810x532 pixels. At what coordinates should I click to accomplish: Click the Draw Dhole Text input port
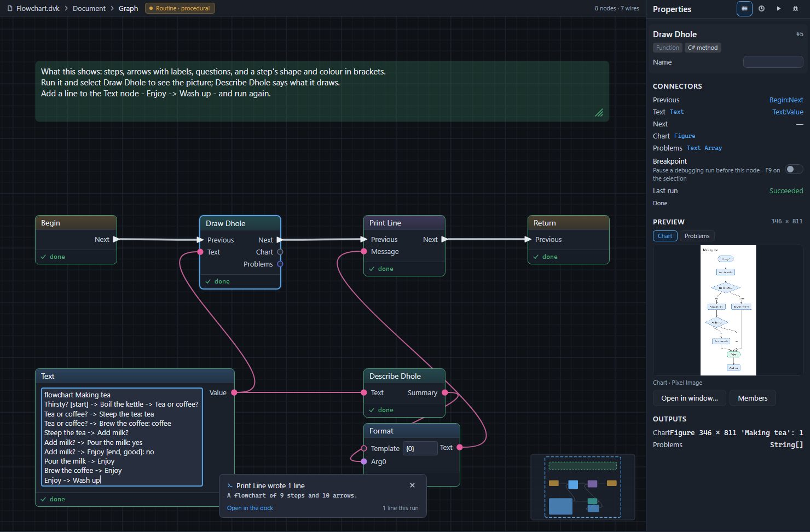coord(200,252)
